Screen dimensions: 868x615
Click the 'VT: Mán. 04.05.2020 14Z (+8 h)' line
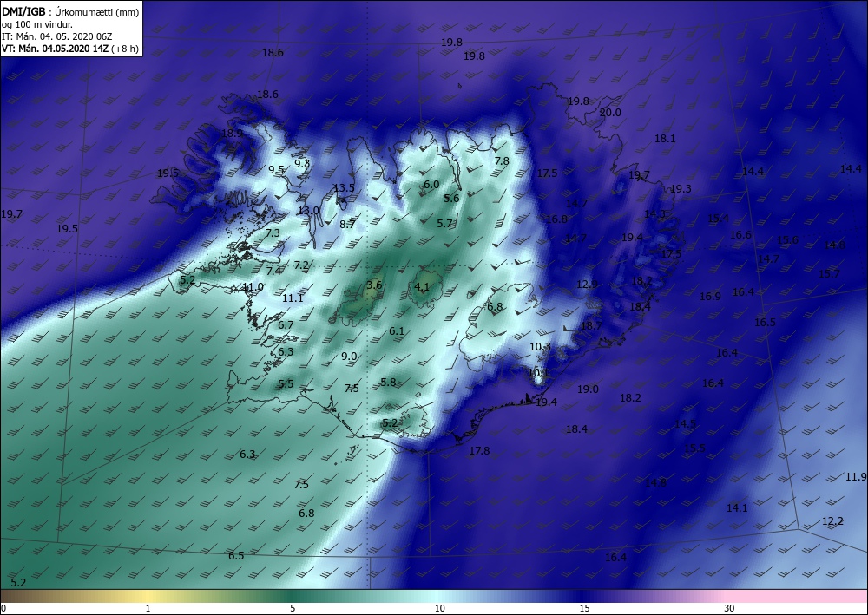[x=70, y=48]
